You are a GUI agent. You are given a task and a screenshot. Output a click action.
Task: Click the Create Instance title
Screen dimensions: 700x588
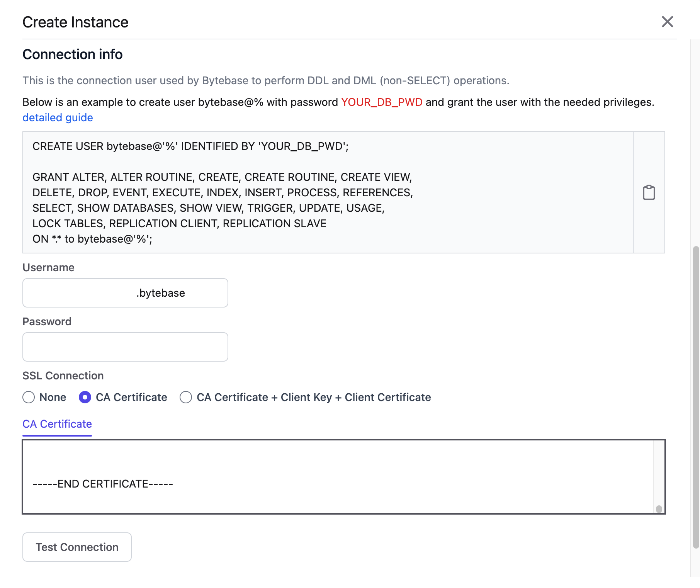click(75, 22)
